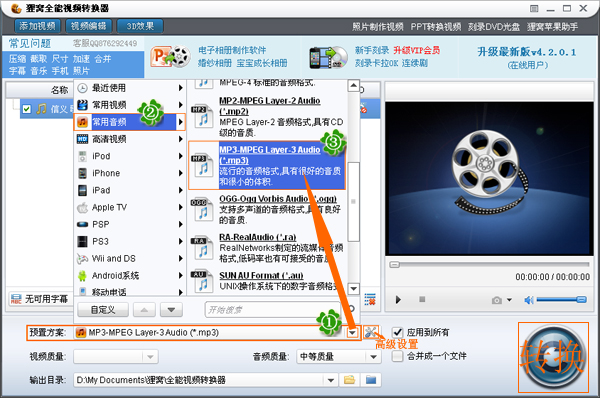This screenshot has height=398, width=600.
Task: Expand the Wii and DS submenu arrow
Action: pyautogui.click(x=180, y=259)
